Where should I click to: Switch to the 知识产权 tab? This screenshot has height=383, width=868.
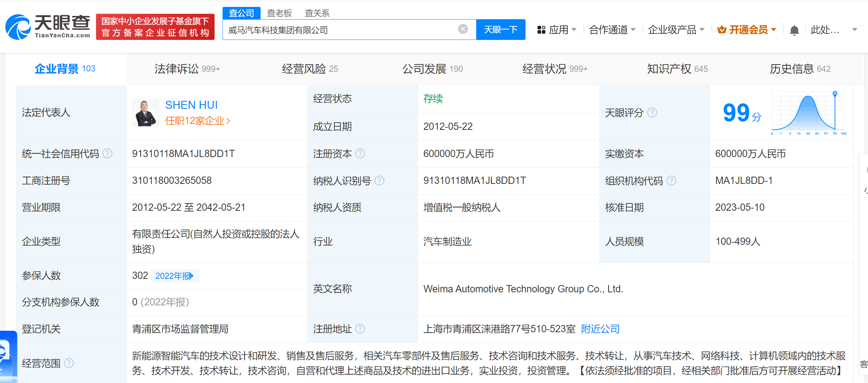677,69
